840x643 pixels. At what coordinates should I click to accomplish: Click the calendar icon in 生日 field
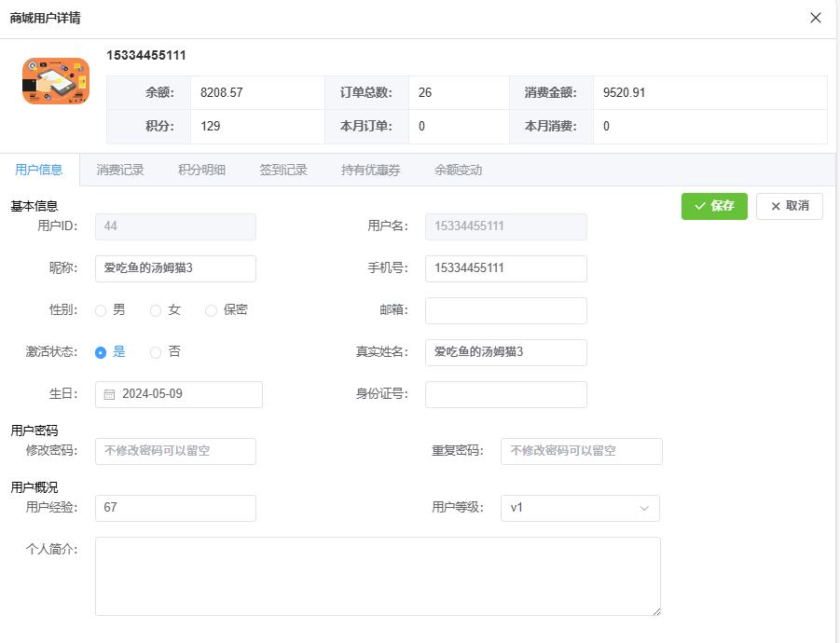point(109,394)
